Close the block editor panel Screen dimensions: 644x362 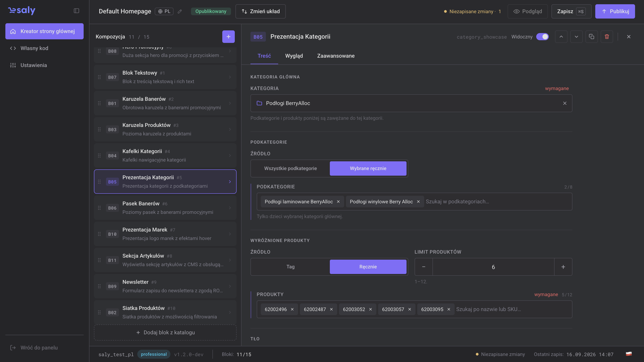tap(629, 37)
